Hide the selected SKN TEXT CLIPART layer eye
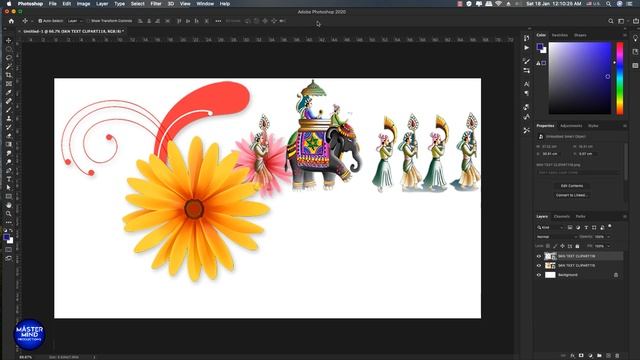The width and height of the screenshot is (640, 360). coord(539,256)
